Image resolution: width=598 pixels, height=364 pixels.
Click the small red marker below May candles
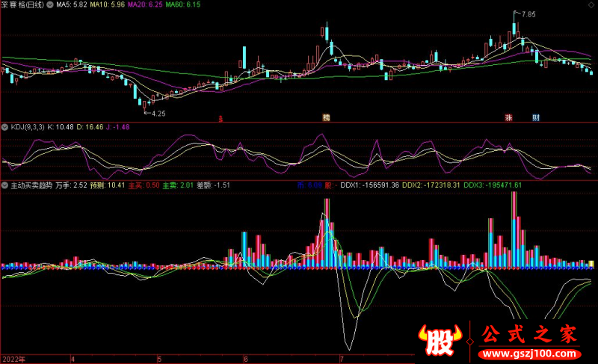tap(221, 118)
